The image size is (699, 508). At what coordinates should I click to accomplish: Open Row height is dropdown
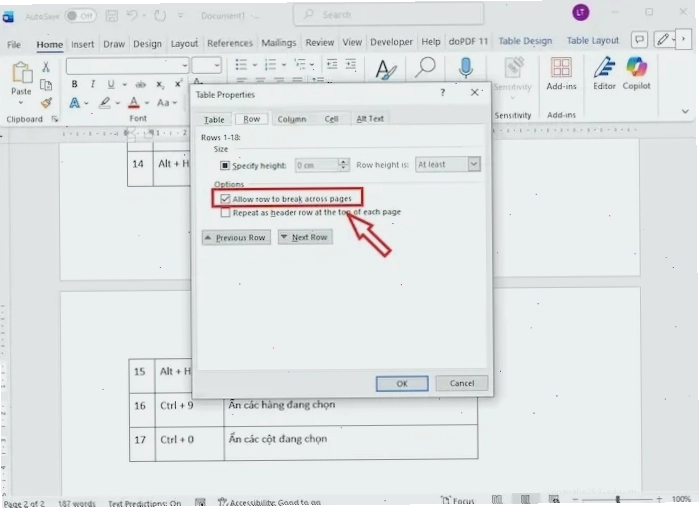click(x=474, y=164)
